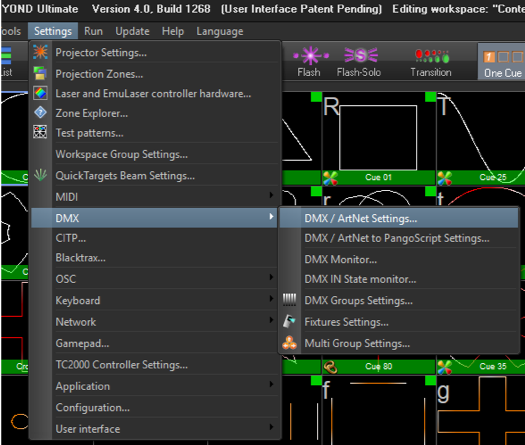Open Laser and EmuLaser controller hardware
The image size is (525, 445).
point(154,93)
